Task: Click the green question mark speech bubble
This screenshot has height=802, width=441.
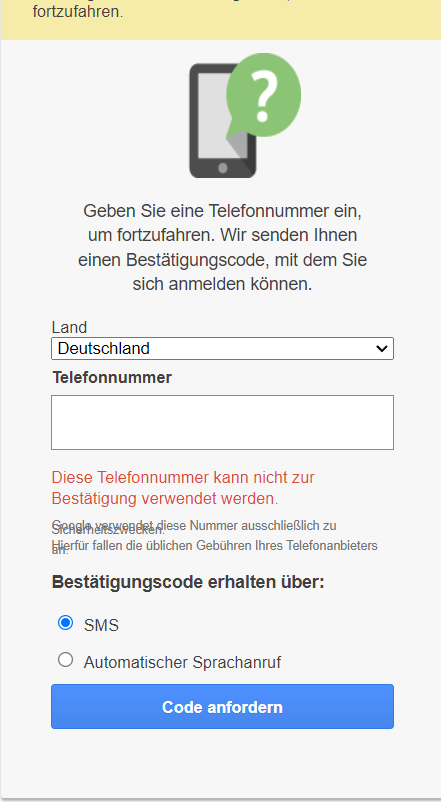Action: [263, 96]
